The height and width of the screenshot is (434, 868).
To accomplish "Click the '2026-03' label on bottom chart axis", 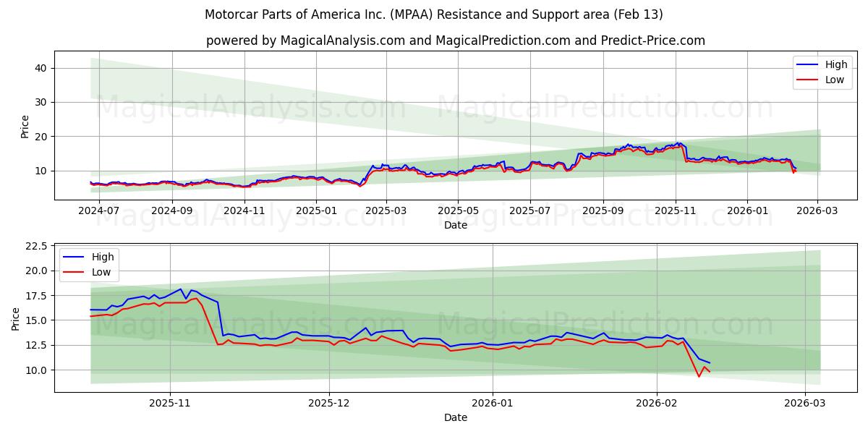I will pos(805,403).
